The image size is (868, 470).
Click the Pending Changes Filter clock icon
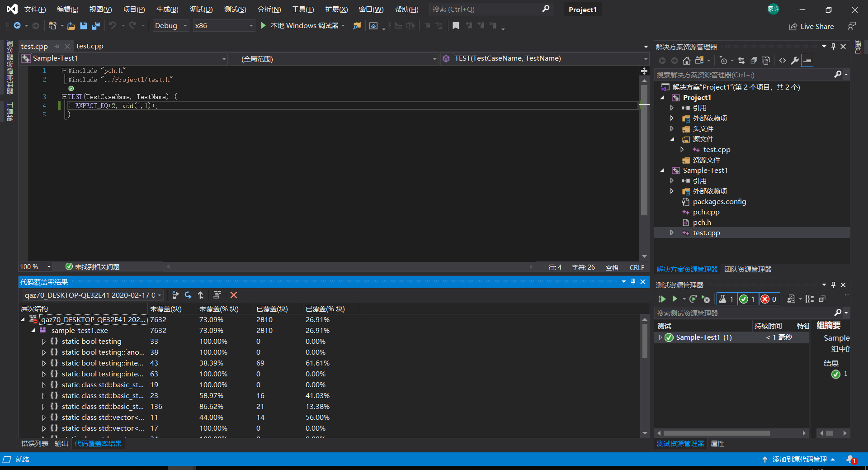[x=723, y=61]
